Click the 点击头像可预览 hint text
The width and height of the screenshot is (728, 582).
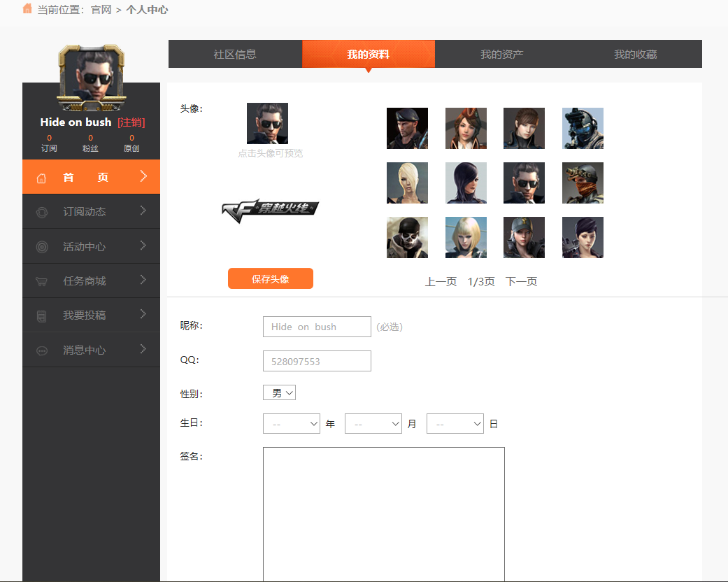click(x=270, y=153)
